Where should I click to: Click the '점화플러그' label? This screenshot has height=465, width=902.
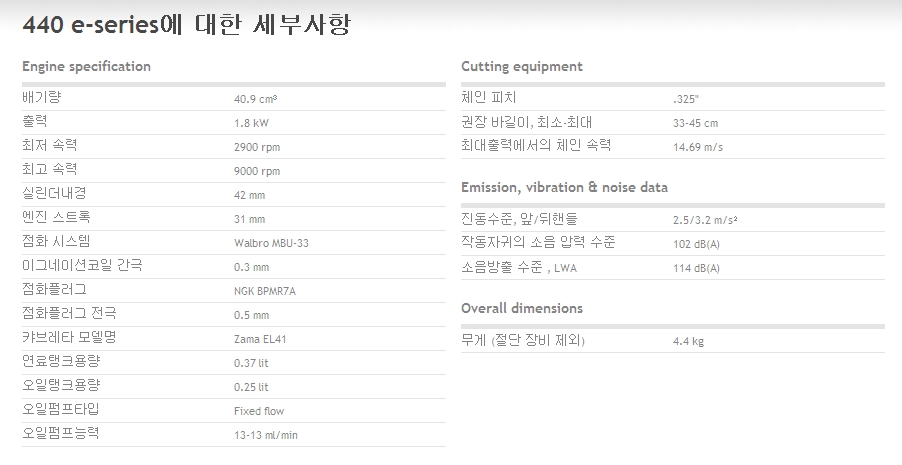click(x=54, y=289)
